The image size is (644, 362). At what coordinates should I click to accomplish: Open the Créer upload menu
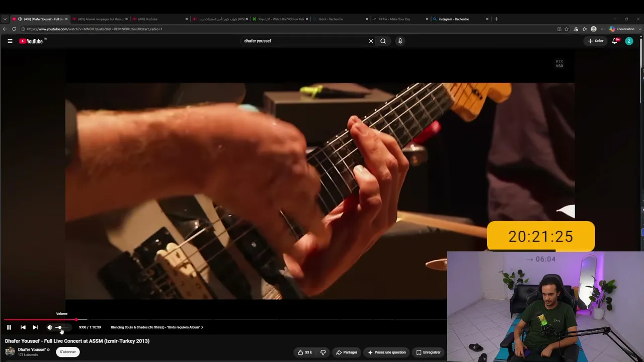596,41
